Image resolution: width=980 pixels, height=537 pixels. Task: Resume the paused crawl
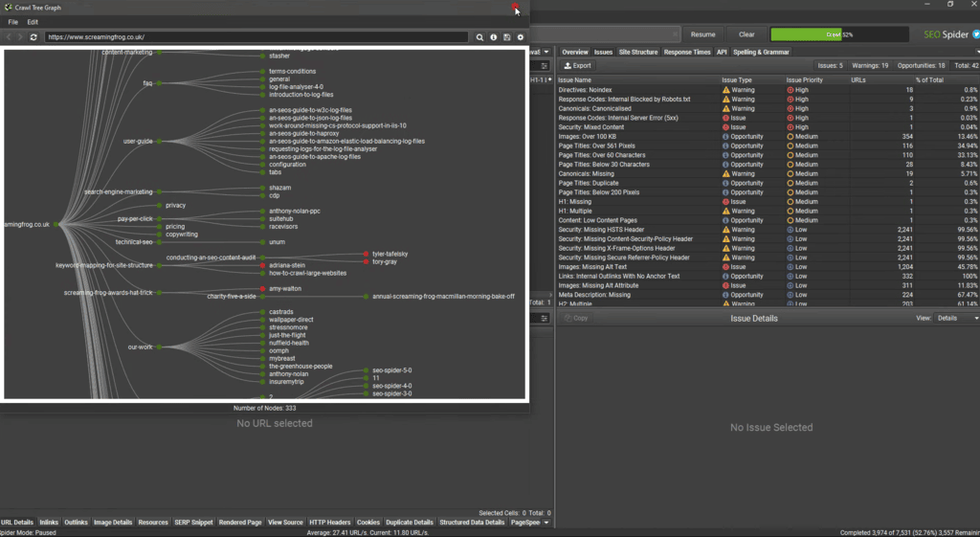703,34
